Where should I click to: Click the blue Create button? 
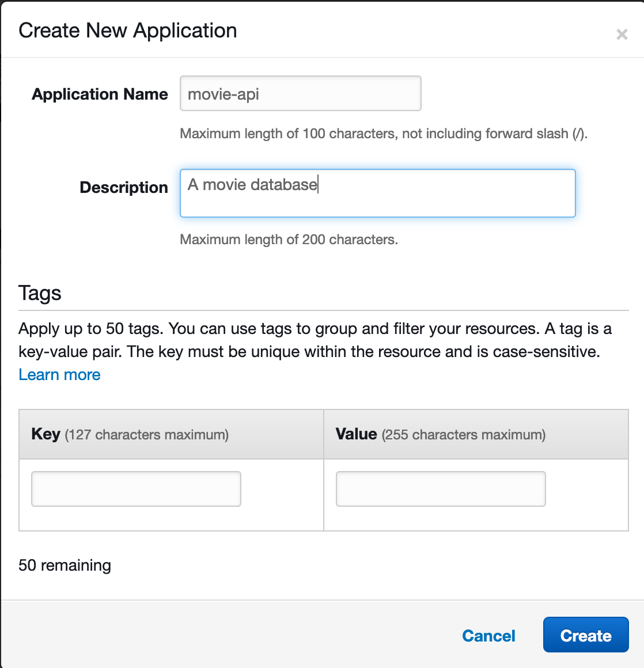(x=585, y=635)
